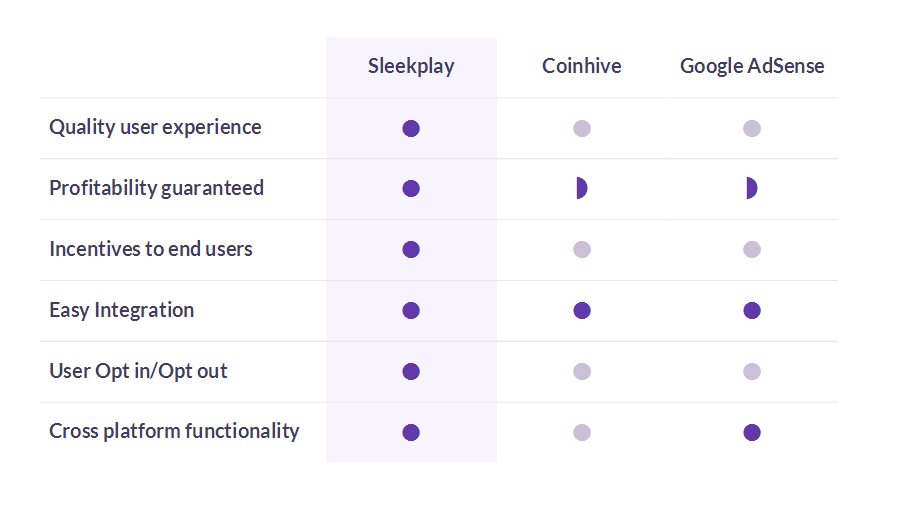
Task: Click Coinhive's filled Easy Integration dot
Action: click(x=582, y=311)
